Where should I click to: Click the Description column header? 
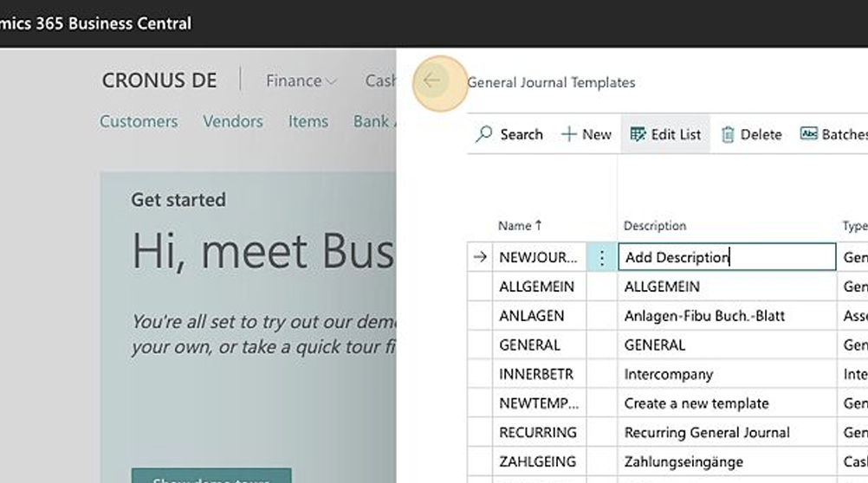coord(655,226)
